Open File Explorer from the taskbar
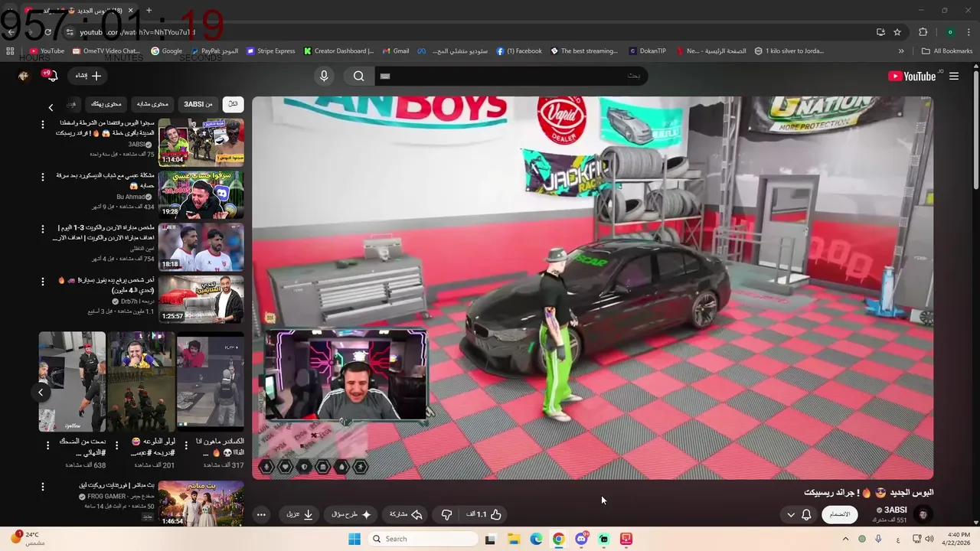The width and height of the screenshot is (980, 551). click(513, 539)
